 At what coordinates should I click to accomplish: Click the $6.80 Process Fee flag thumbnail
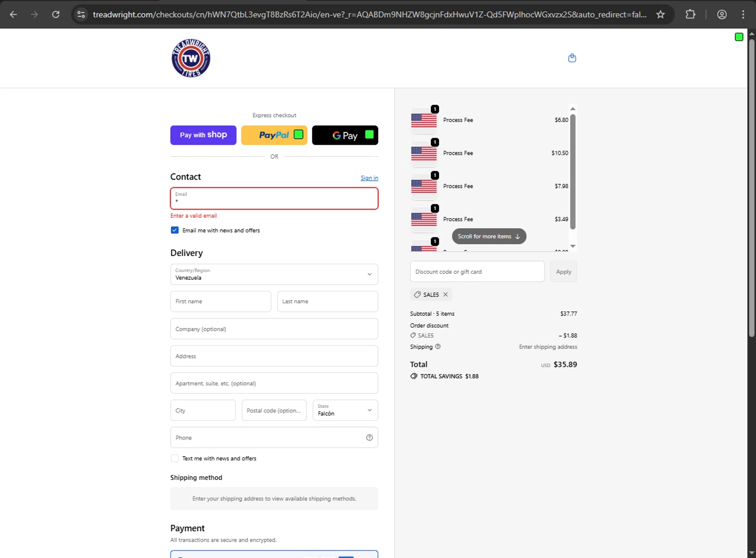(x=424, y=120)
